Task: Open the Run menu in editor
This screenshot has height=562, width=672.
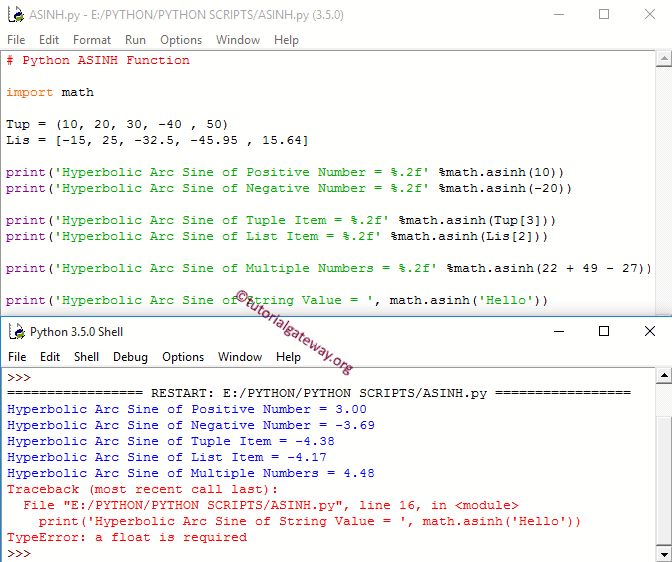Action: (135, 40)
